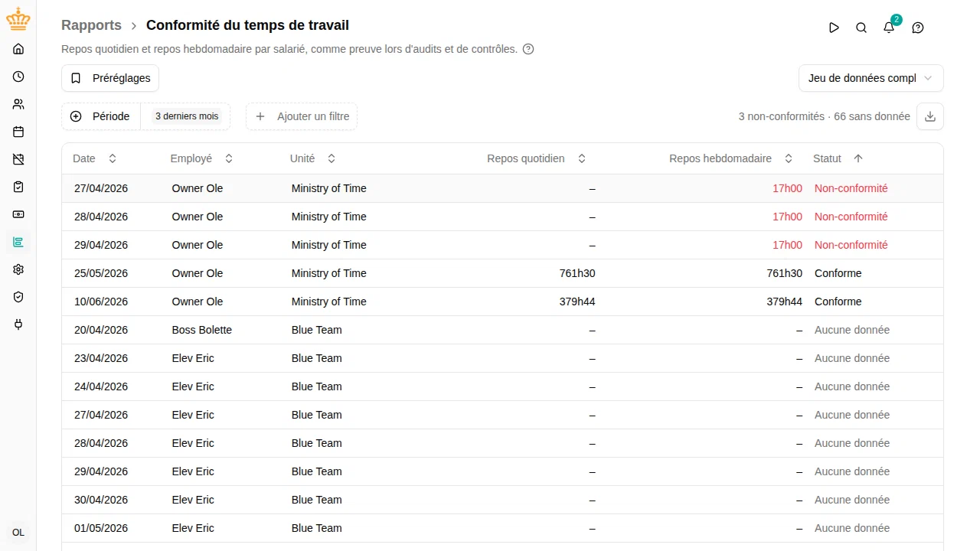The width and height of the screenshot is (980, 551).
Task: Open the crossed-out calendar sidebar icon
Action: pos(18,159)
